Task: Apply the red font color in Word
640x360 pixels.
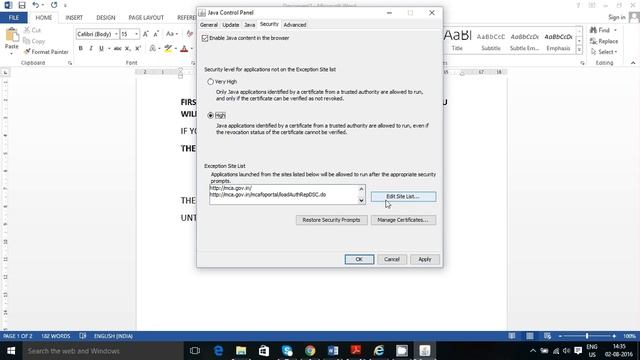Action: click(x=184, y=49)
